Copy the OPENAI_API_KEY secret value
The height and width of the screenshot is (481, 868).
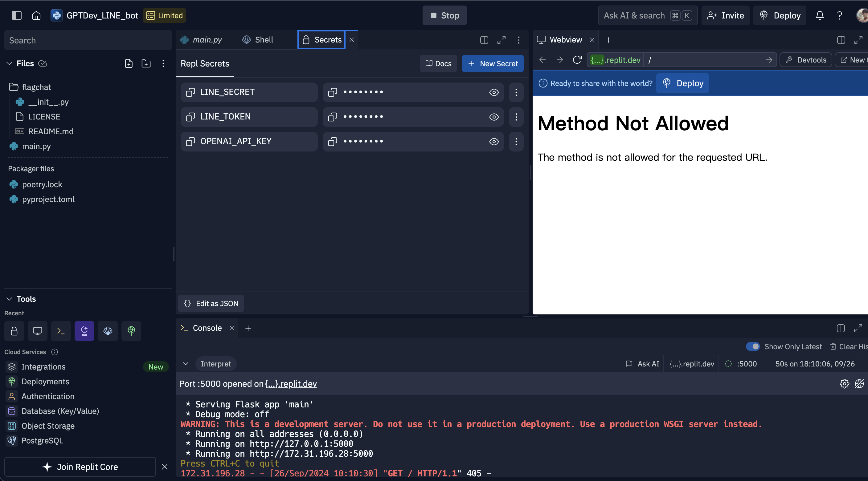pos(333,141)
